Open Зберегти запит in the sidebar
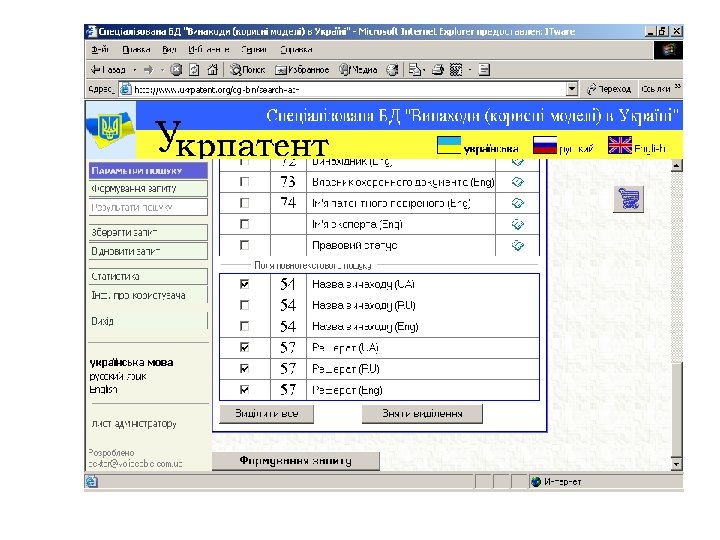This screenshot has height=540, width=720. (x=148, y=232)
